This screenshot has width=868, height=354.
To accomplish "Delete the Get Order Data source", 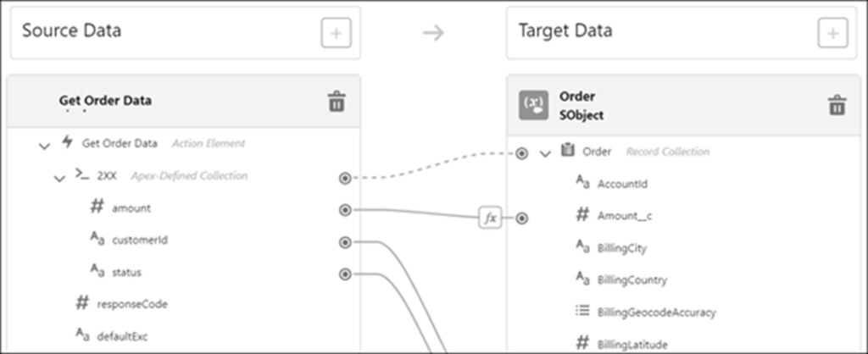I will pyautogui.click(x=337, y=102).
